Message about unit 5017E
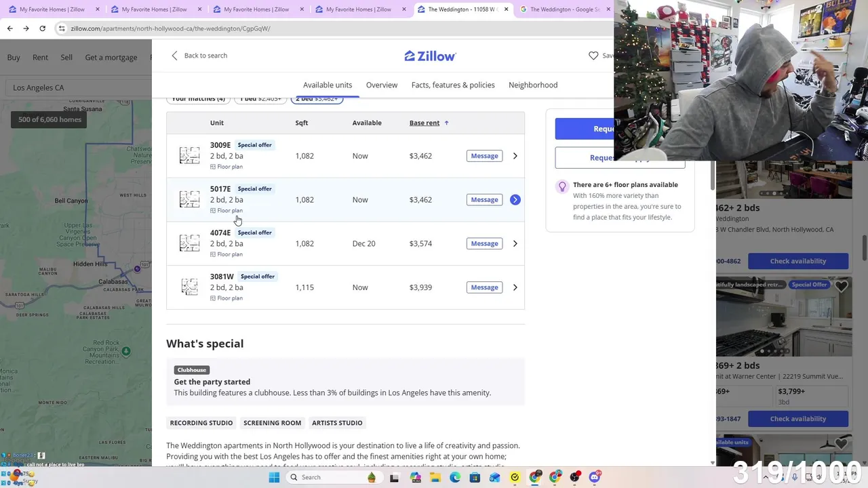The image size is (868, 488). 484,199
